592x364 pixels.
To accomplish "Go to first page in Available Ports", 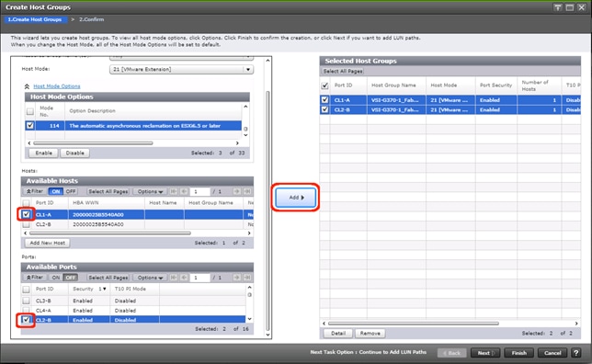I will pos(174,278).
